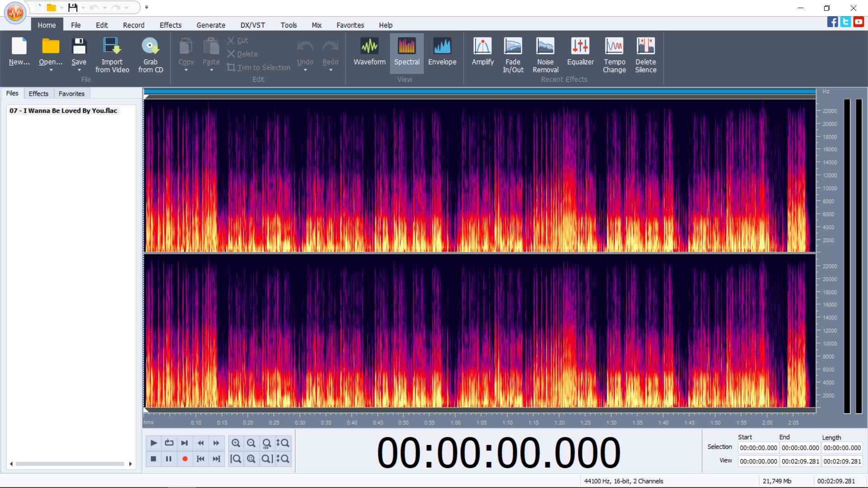
Task: Click the 1:00 mark on timeline ruler
Action: [x=455, y=423]
